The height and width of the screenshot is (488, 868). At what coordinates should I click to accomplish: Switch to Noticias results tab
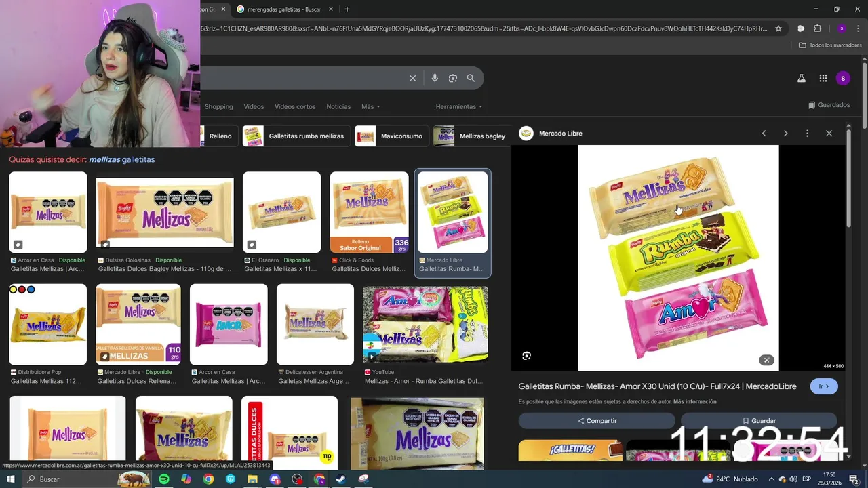pos(338,106)
